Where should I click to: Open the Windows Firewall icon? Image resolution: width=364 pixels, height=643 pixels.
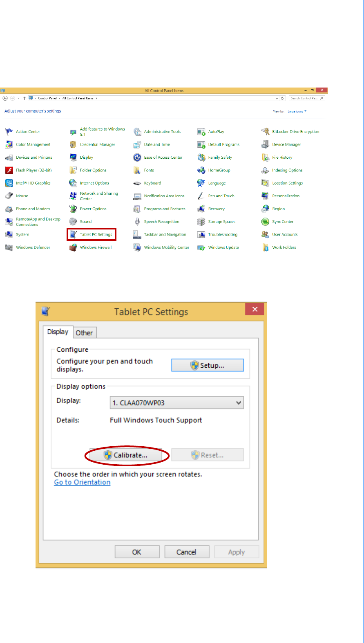(x=73, y=247)
